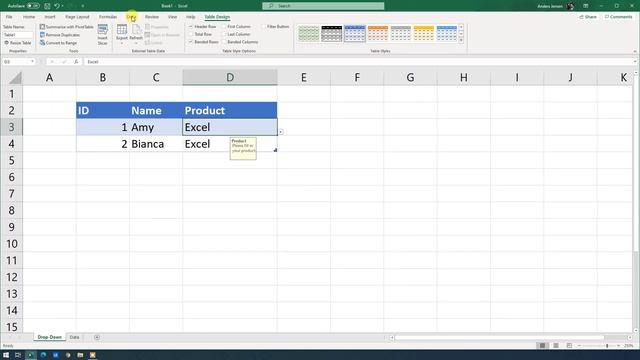Open the Name Box dropdown arrow
The height and width of the screenshot is (360, 640).
[x=32, y=62]
